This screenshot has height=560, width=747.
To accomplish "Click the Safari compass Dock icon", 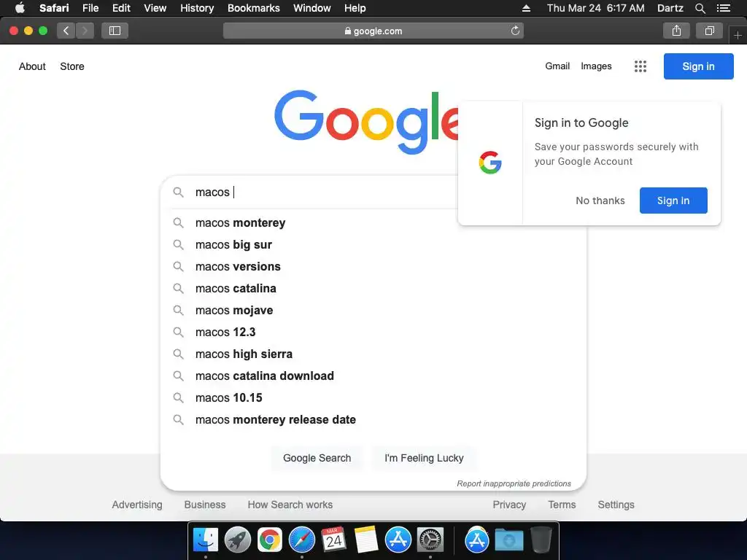I will 301,540.
